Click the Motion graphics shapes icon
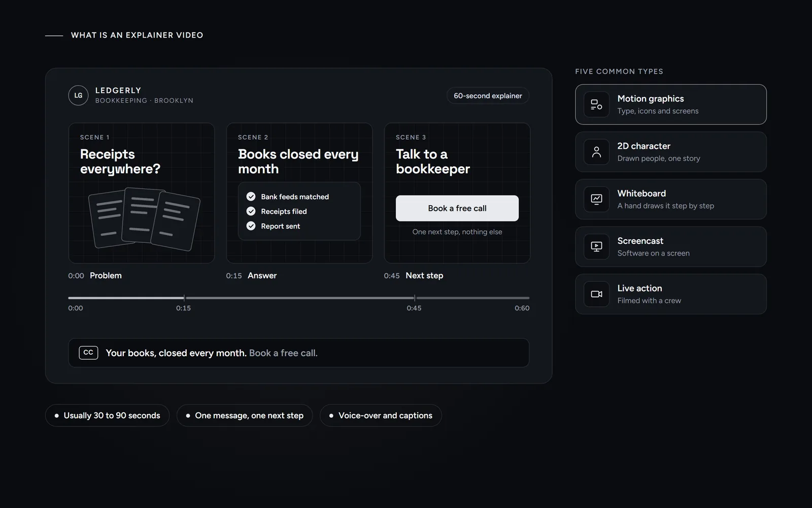 tap(596, 105)
